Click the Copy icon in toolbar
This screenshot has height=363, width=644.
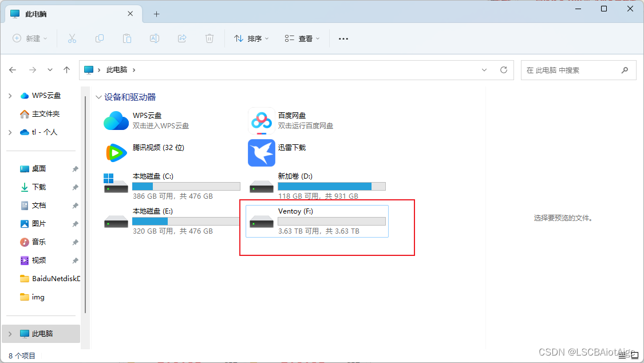point(100,38)
